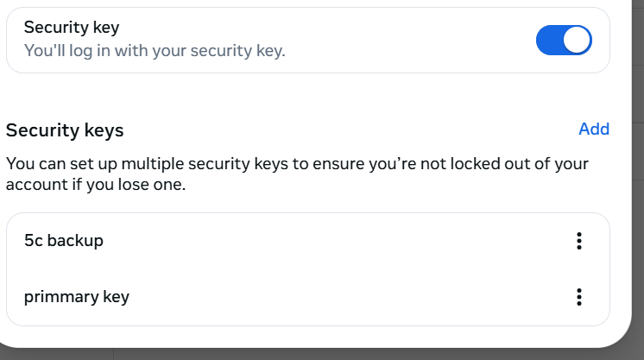
Task: Click dimmed area below the dialog
Action: [x=345, y=354]
